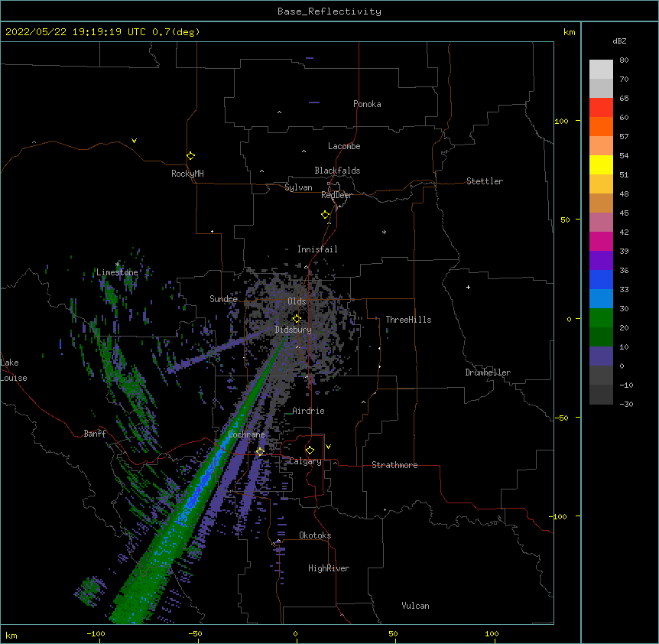Click the km unit label at the bottom left
This screenshot has width=659, height=644.
(x=11, y=636)
